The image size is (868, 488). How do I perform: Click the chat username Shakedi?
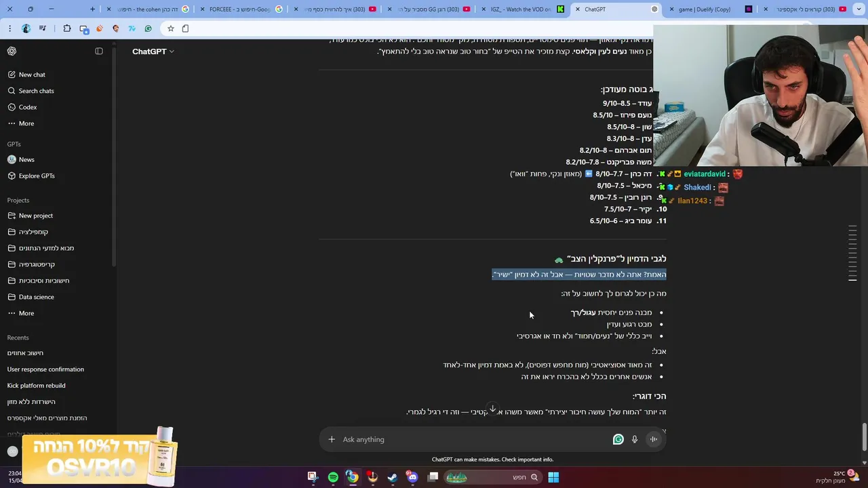(x=697, y=188)
